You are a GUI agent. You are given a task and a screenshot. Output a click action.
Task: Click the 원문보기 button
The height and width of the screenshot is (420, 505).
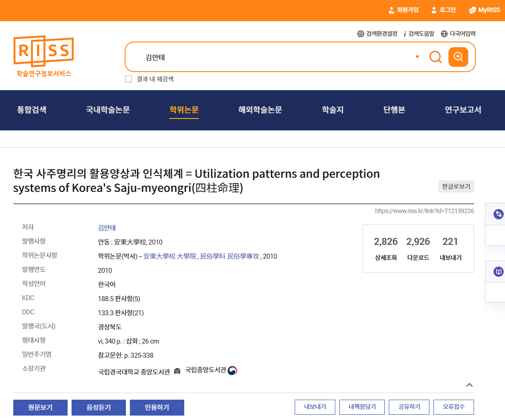click(x=40, y=408)
